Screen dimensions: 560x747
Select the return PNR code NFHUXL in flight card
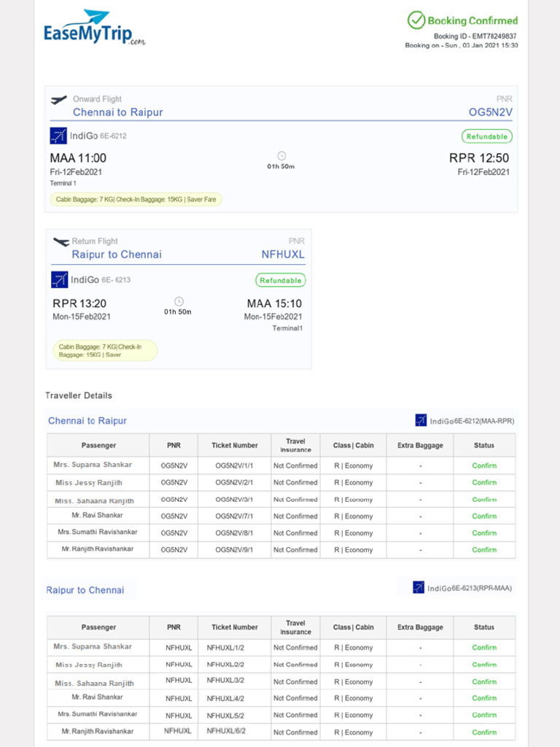(283, 255)
